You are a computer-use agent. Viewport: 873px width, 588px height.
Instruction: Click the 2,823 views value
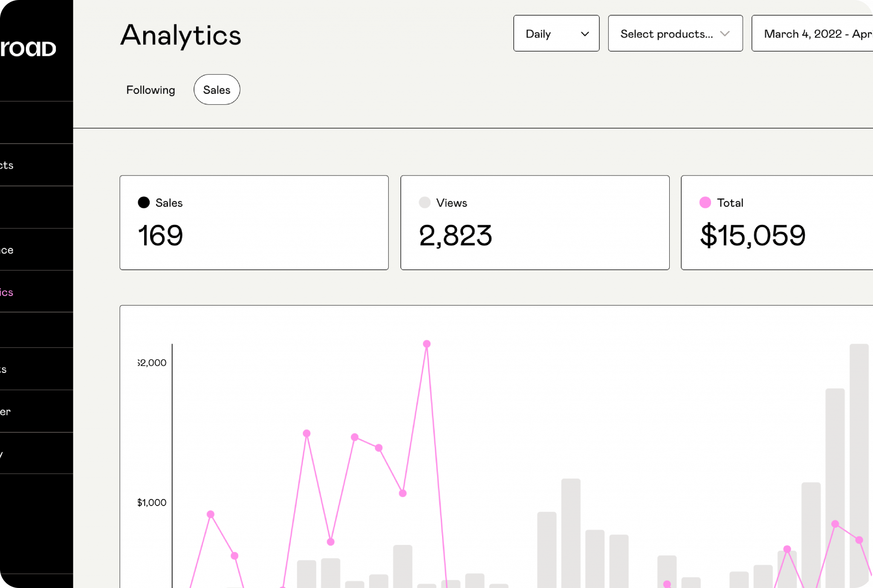pyautogui.click(x=455, y=235)
